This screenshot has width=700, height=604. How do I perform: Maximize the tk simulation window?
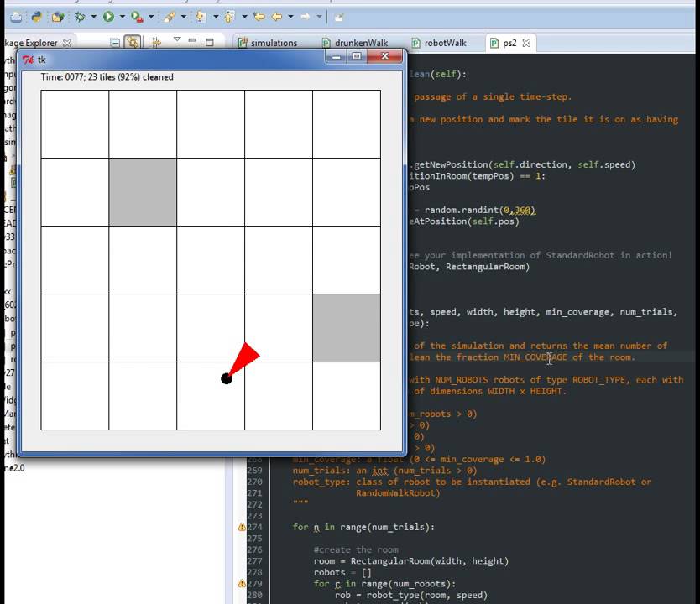click(x=357, y=57)
